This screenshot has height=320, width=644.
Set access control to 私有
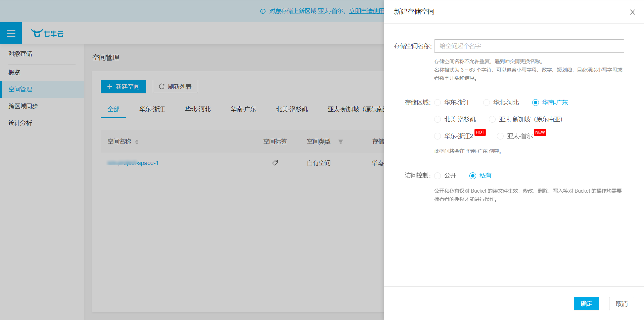pyautogui.click(x=473, y=175)
